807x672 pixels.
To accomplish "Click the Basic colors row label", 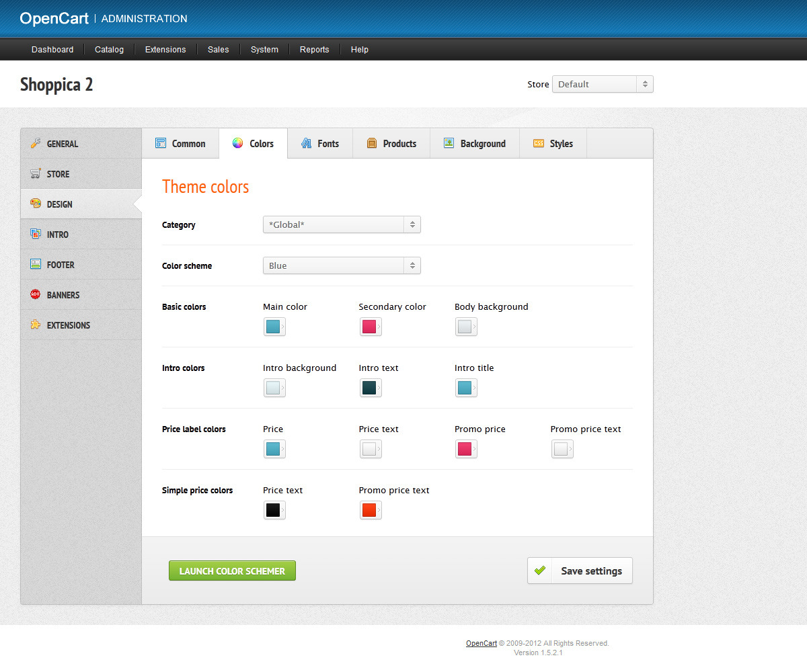I will [x=184, y=306].
